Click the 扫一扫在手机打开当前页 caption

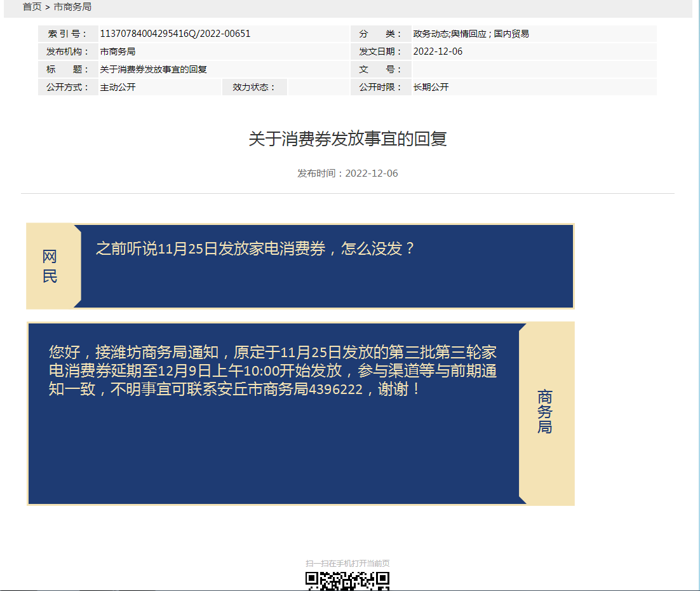click(x=347, y=563)
